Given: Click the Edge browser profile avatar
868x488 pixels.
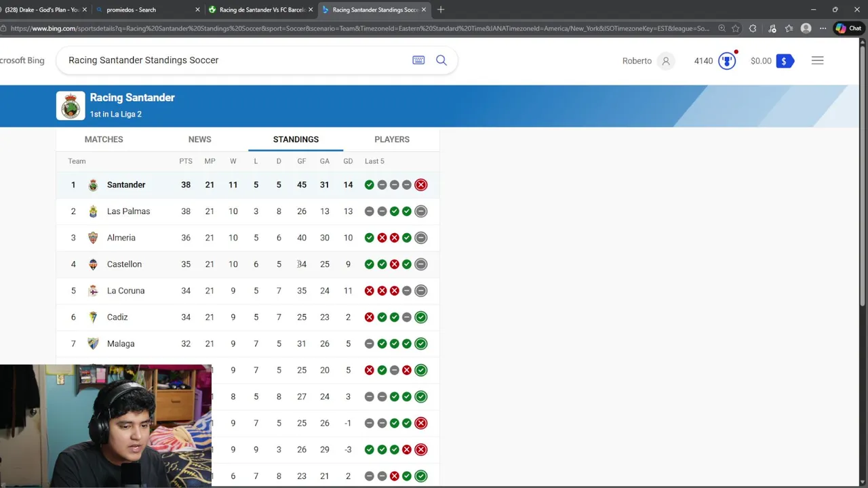Looking at the screenshot, I should (806, 28).
